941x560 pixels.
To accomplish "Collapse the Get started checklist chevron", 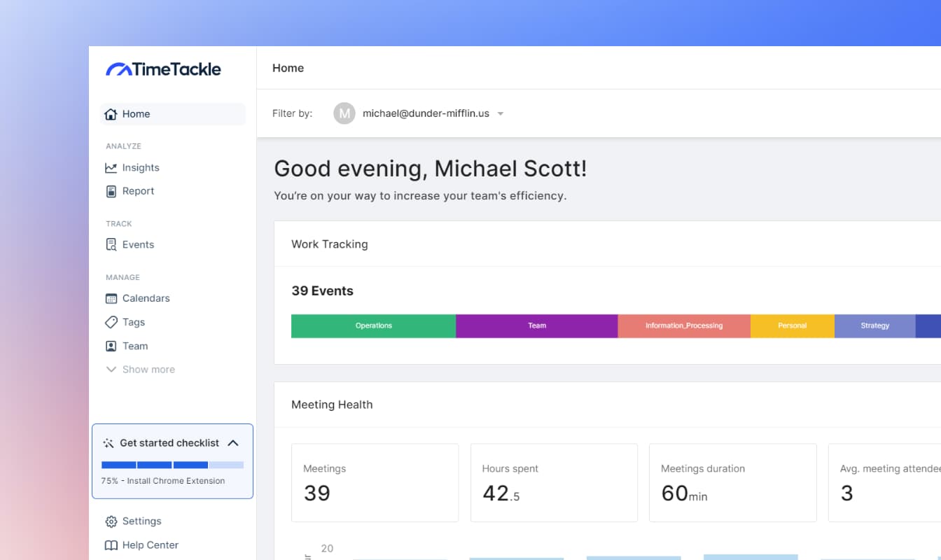I will pos(233,443).
